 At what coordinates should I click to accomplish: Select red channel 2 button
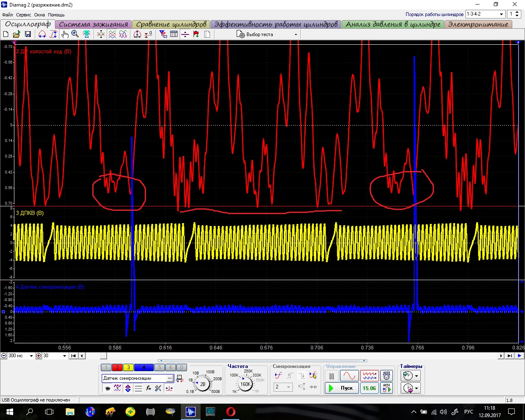pos(117,367)
